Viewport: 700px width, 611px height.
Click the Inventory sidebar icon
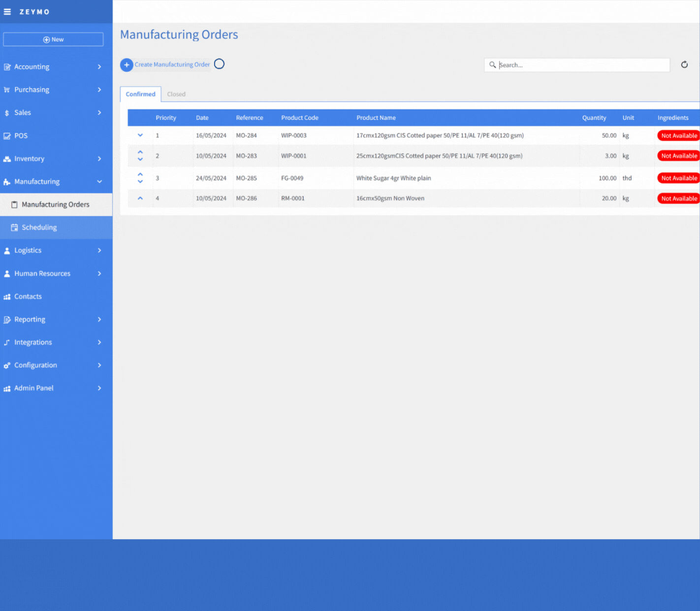coord(7,159)
